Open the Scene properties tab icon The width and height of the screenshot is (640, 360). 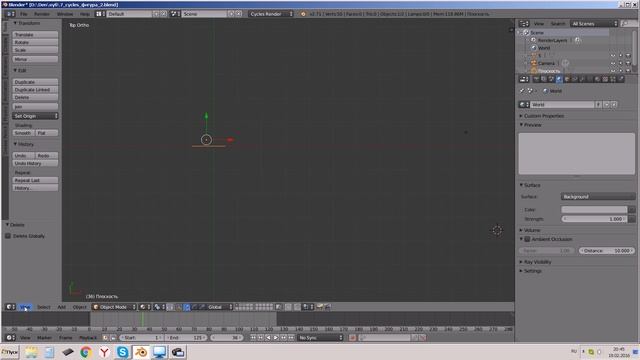click(551, 79)
